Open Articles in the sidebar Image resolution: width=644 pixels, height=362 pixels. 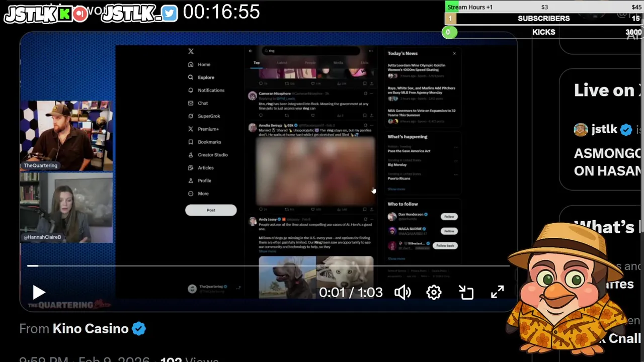click(200, 168)
